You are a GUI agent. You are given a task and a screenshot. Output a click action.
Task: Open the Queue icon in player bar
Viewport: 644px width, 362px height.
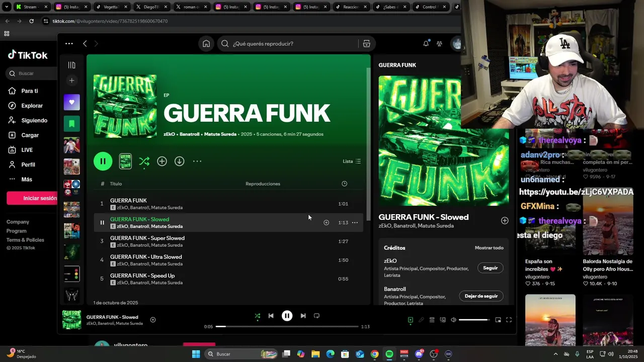click(432, 320)
